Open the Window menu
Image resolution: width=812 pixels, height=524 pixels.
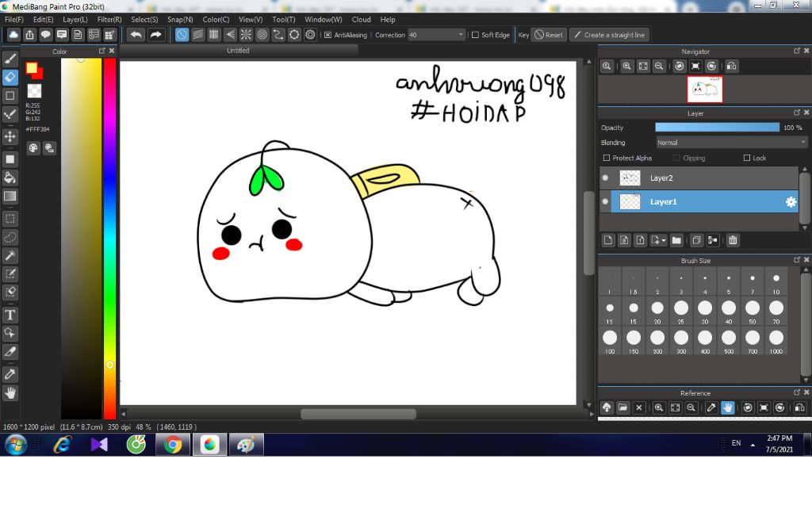click(x=324, y=19)
